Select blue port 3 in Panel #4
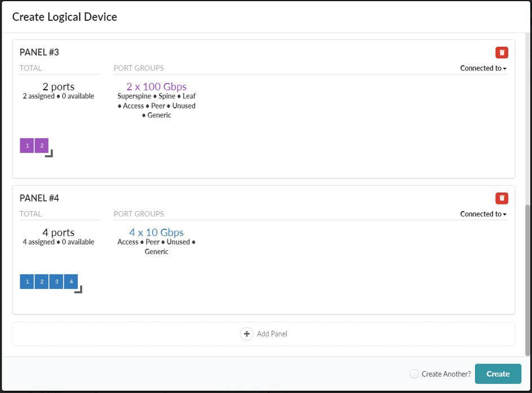 pos(56,281)
